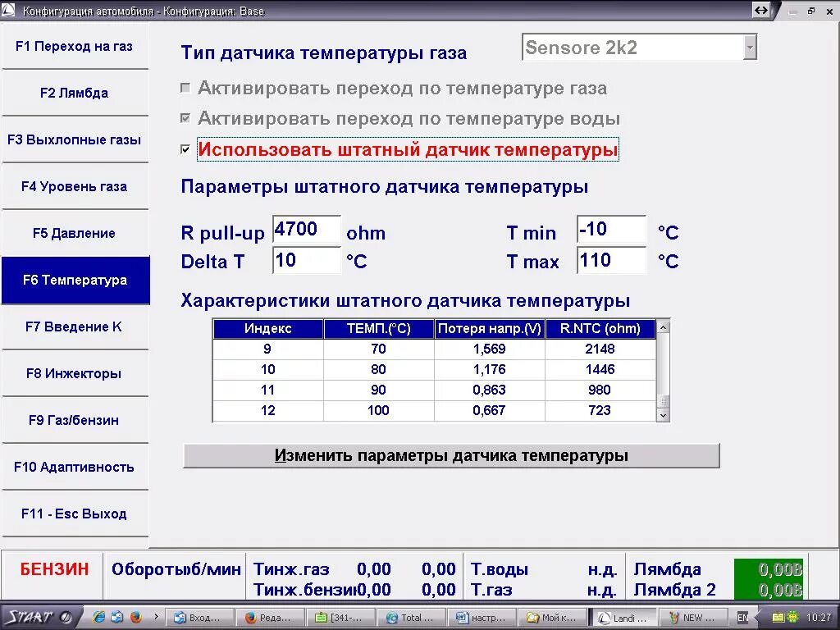Click the F1 Переход на газ button
840x630 pixels.
click(75, 46)
